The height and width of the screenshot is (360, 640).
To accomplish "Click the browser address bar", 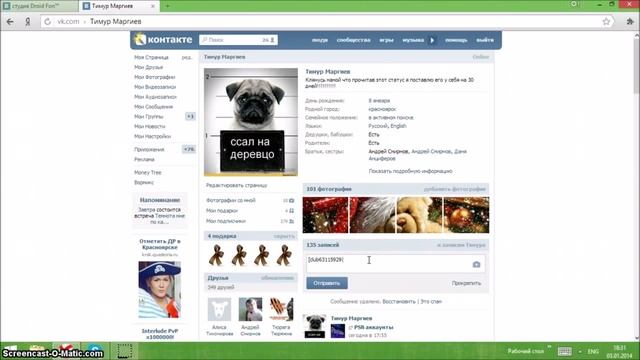I will 327,22.
